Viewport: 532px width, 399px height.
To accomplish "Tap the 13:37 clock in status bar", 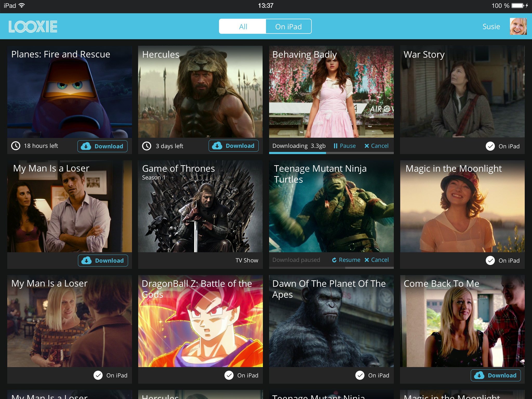I will 266,5.
